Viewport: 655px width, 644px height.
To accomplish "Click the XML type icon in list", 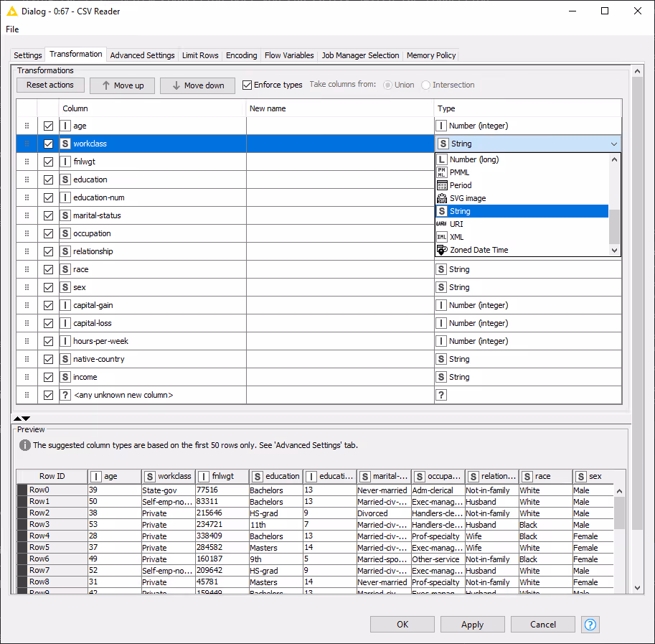I will click(441, 237).
